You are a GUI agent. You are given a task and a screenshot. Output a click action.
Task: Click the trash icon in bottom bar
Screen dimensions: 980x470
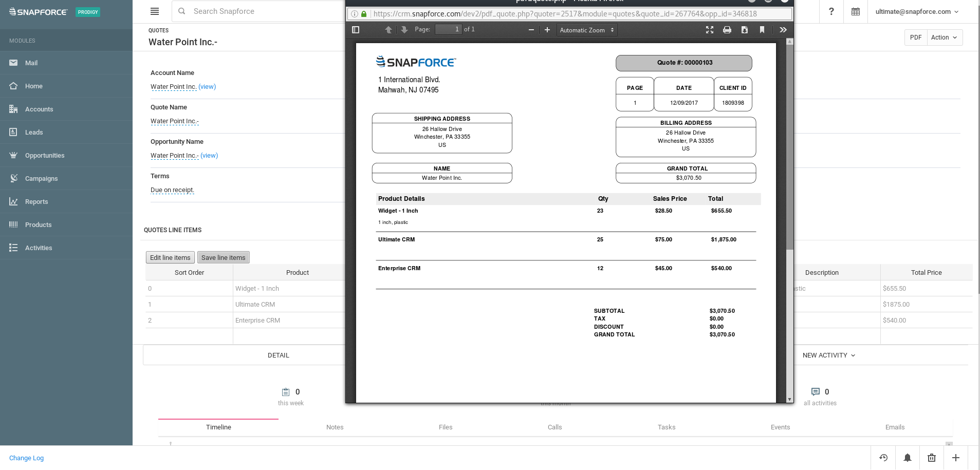pos(932,458)
